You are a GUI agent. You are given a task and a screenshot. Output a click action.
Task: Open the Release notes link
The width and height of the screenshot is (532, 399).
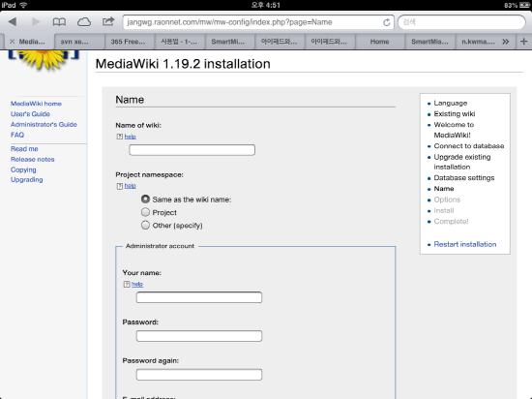[x=32, y=159]
